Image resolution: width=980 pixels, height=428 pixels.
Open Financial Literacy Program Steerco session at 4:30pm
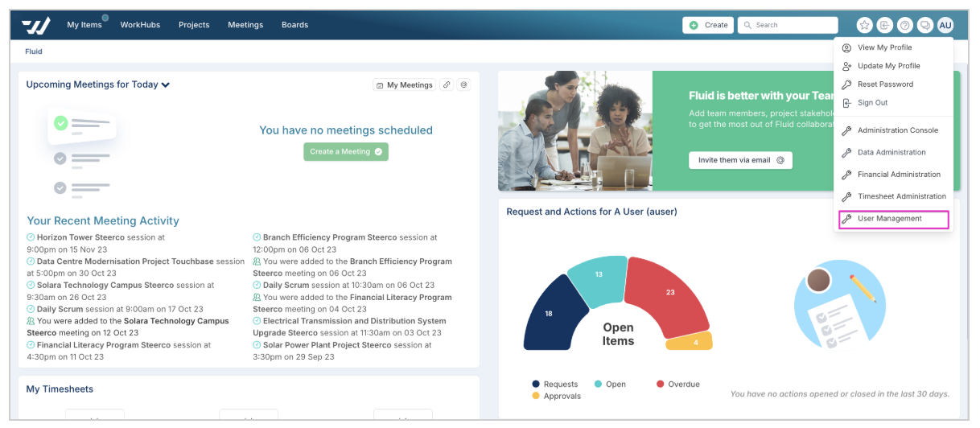104,345
